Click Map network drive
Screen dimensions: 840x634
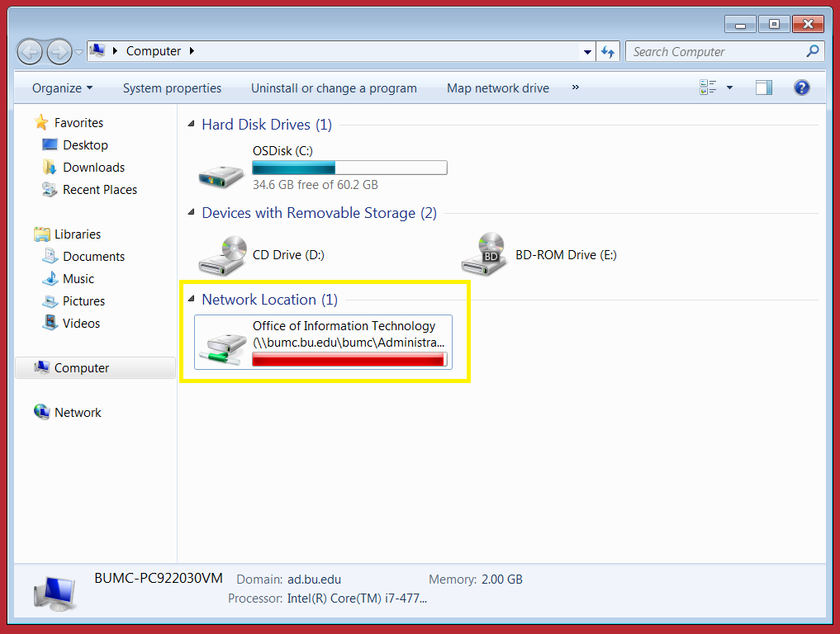point(498,88)
